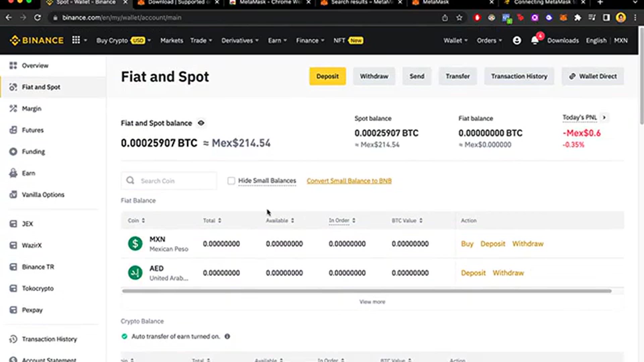Screen dimensions: 644x362
Task: Reload the browser page
Action: 38,17
